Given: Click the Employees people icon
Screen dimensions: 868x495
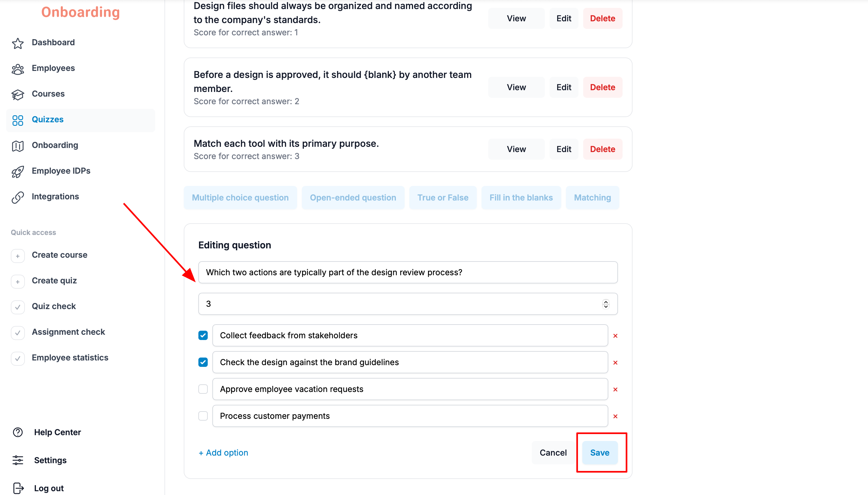Looking at the screenshot, I should pyautogui.click(x=18, y=69).
